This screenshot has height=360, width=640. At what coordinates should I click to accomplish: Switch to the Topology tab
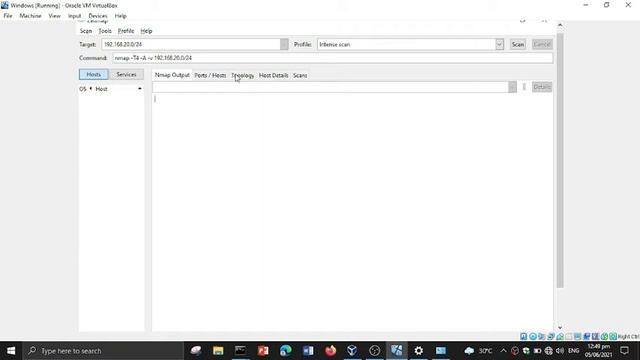(x=242, y=76)
